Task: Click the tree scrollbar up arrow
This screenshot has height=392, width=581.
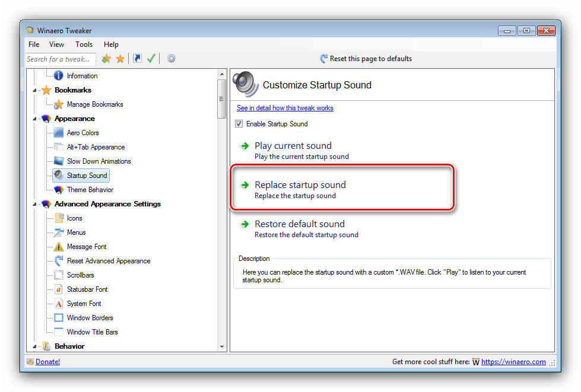Action: (222, 74)
